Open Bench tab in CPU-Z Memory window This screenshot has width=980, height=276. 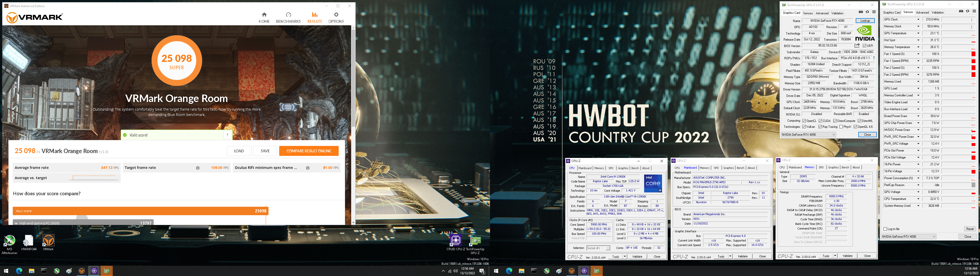845,167
